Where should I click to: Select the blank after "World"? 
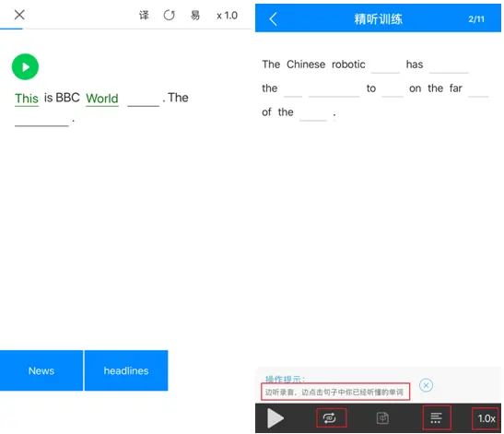tap(144, 100)
